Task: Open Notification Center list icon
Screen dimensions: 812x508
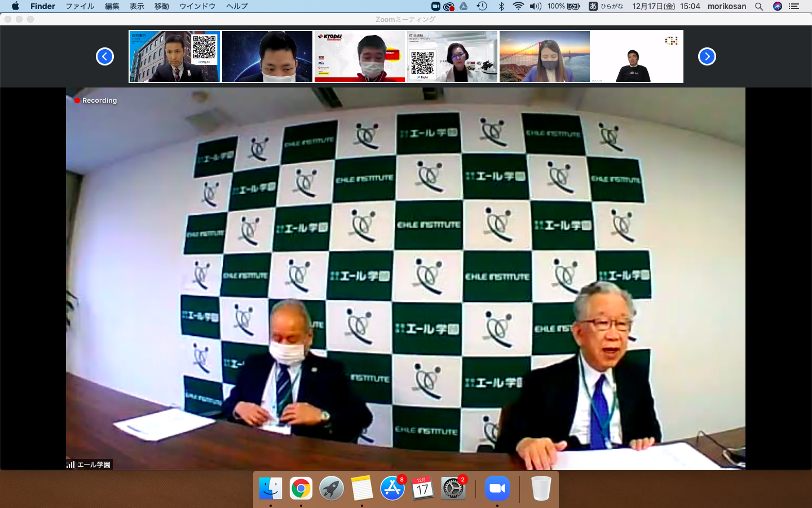Action: click(x=794, y=6)
